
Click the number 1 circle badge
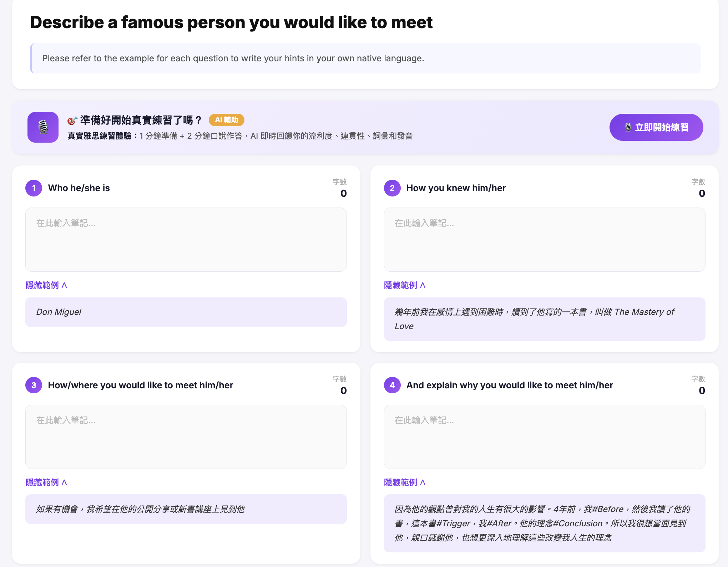point(34,188)
